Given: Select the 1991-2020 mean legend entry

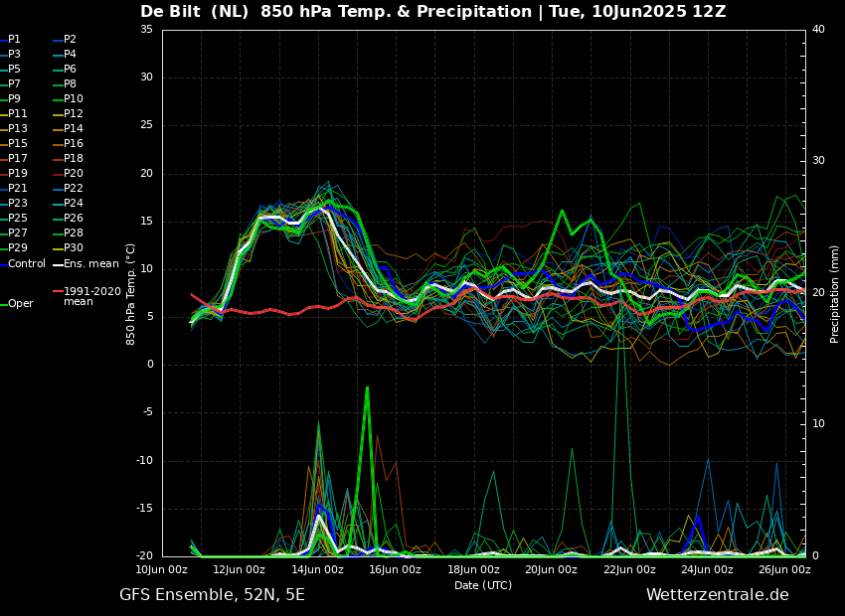Looking at the screenshot, I should [91, 296].
